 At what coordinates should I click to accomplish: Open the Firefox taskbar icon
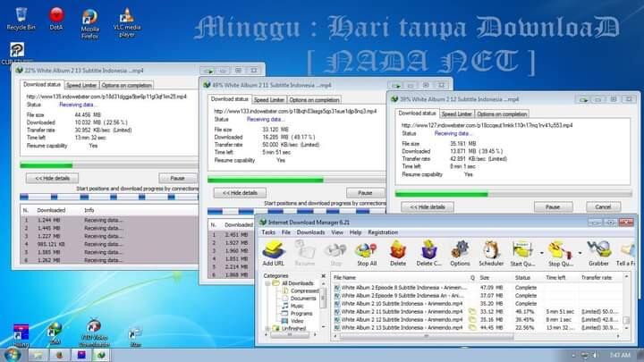coord(59,355)
